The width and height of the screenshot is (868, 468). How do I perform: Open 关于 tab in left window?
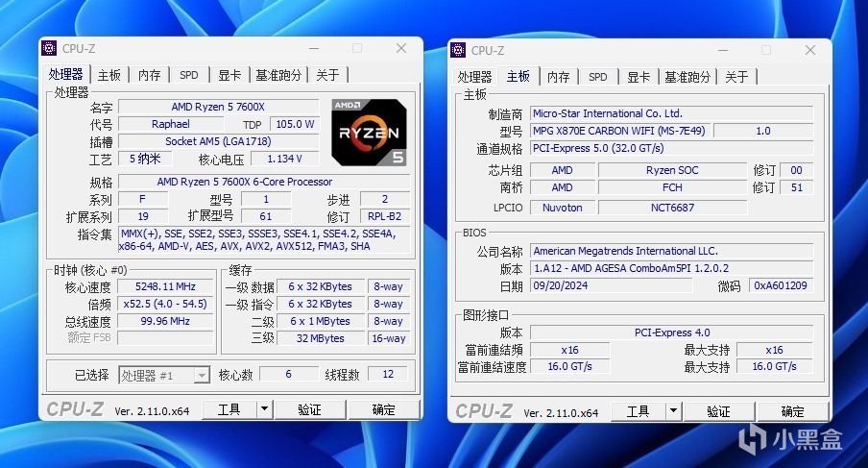click(x=327, y=75)
